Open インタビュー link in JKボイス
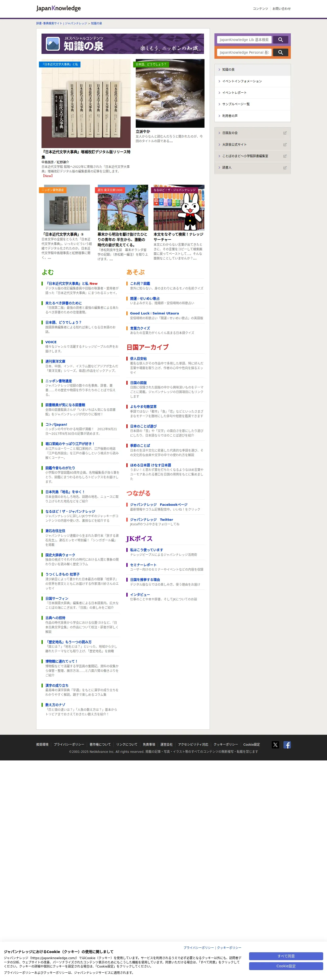The image size is (327, 980). point(140,595)
